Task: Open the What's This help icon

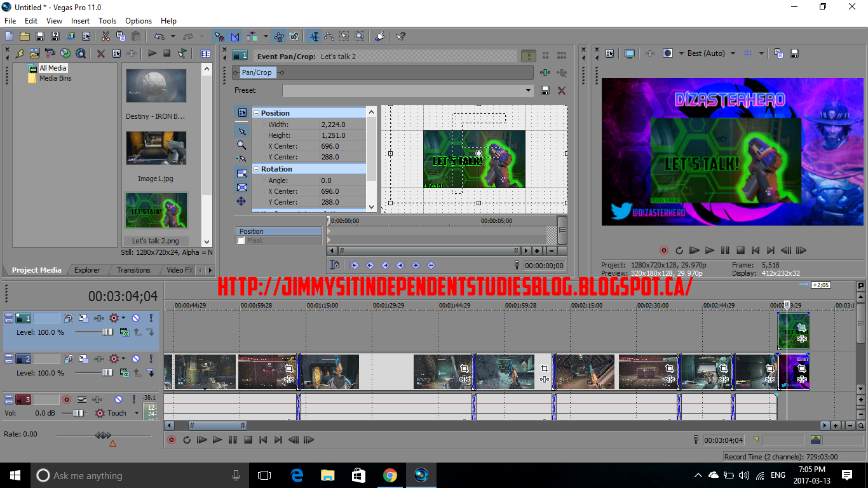Action: [401, 36]
